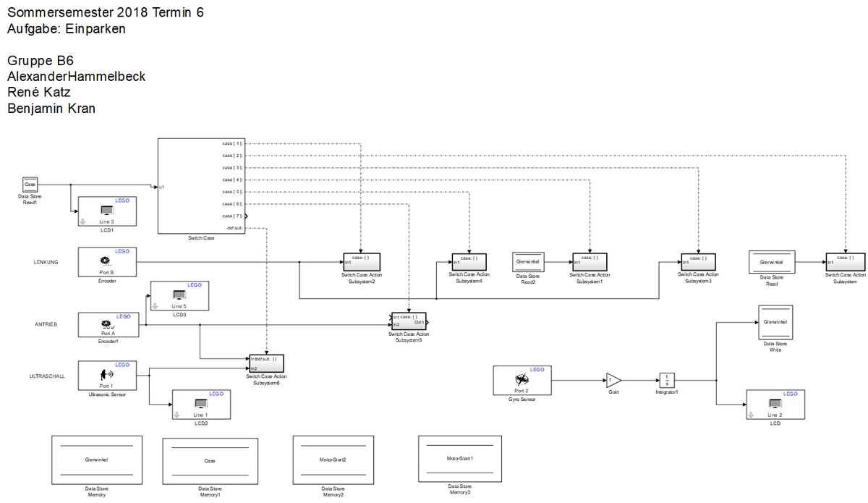Select the MotorStart1 Data Store Memory3 block

pos(460,458)
